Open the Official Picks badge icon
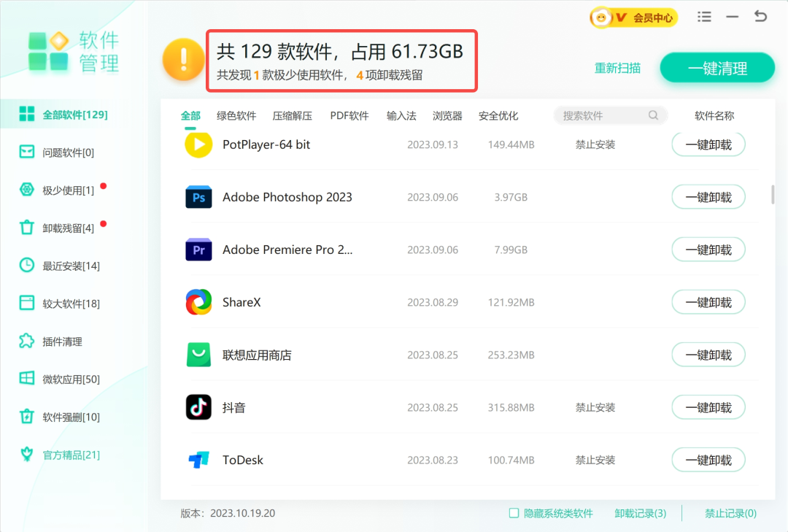The width and height of the screenshot is (788, 532). [27, 454]
